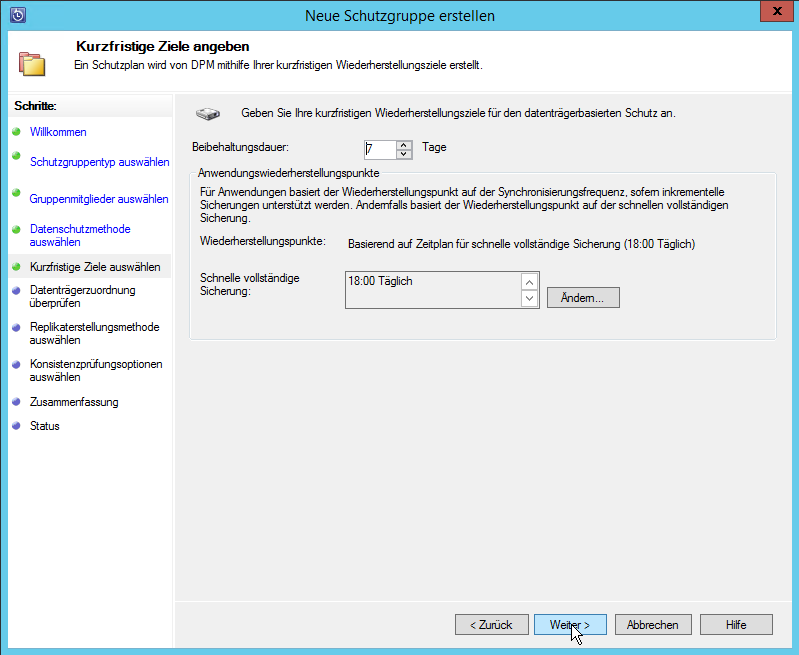Decrease Beibehaltungsdauer with down arrow
Image resolution: width=799 pixels, height=655 pixels.
point(404,154)
